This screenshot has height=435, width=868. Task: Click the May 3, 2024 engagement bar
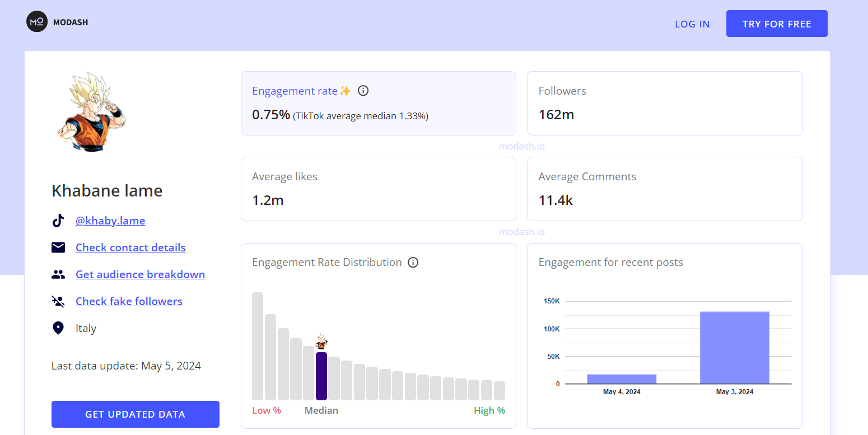[x=735, y=348]
